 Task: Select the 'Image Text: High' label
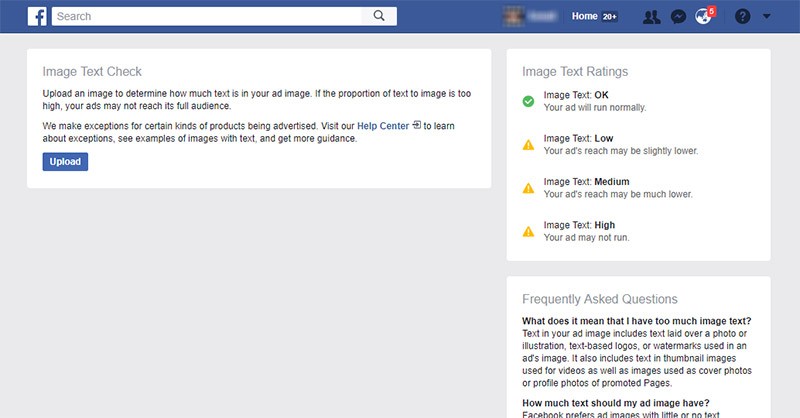[x=579, y=225]
